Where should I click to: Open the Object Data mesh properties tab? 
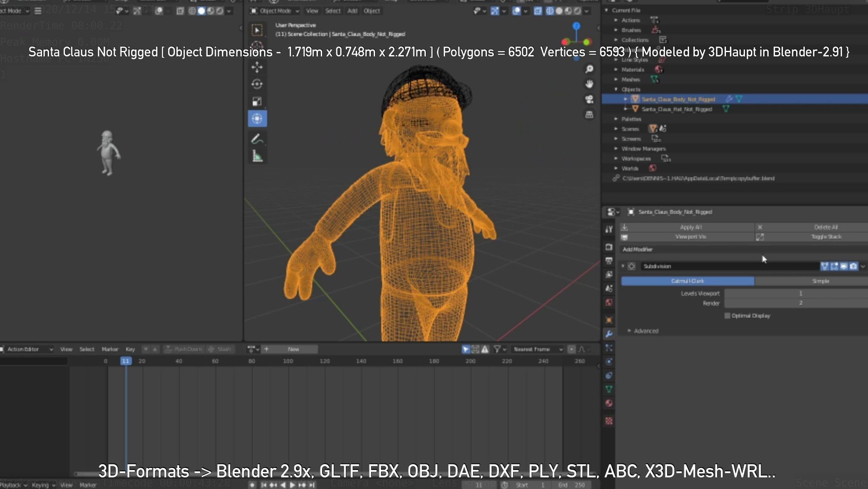609,389
